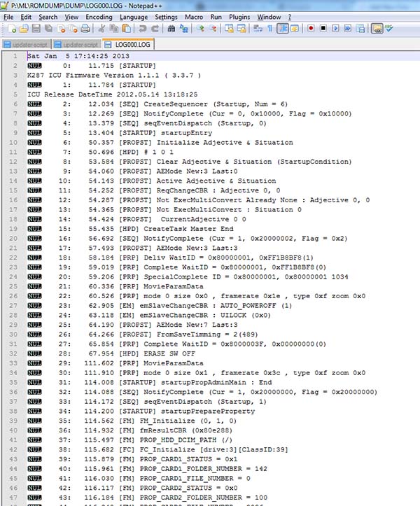Open the Language menu
The width and height of the screenshot is (420, 506).
(x=133, y=16)
